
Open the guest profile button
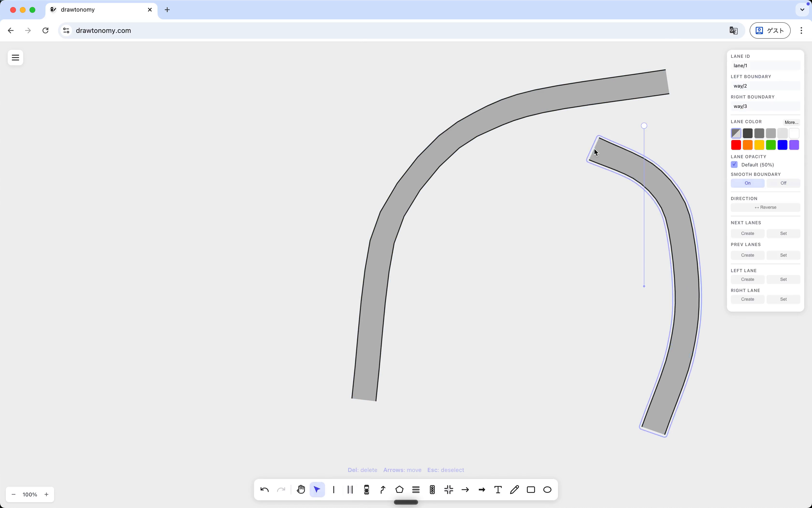tap(770, 30)
